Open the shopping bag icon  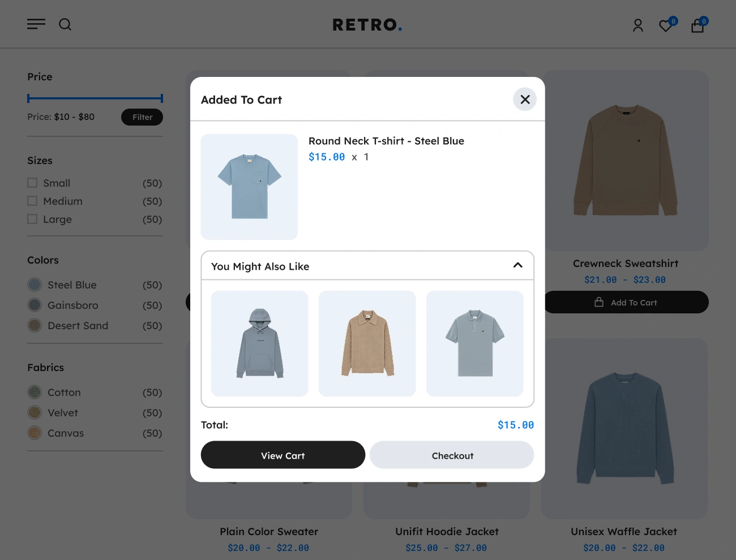698,25
